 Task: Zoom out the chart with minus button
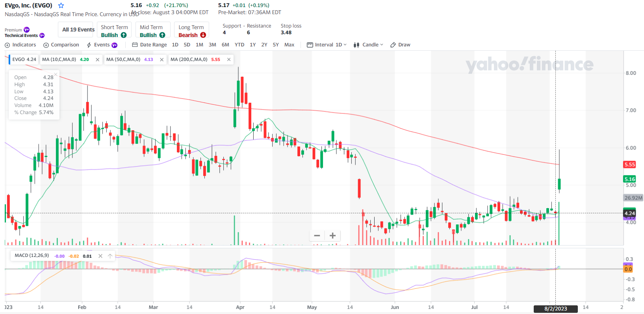pos(317,236)
